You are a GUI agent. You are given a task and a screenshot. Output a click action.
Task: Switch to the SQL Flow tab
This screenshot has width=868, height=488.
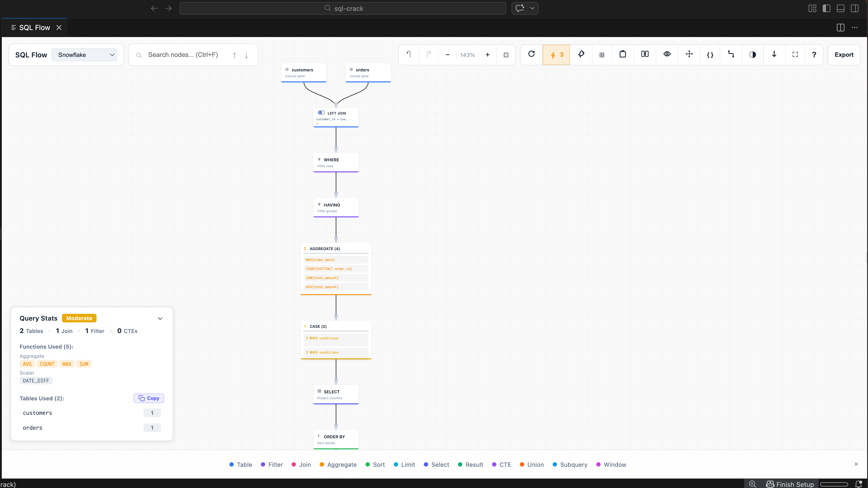pyautogui.click(x=35, y=27)
